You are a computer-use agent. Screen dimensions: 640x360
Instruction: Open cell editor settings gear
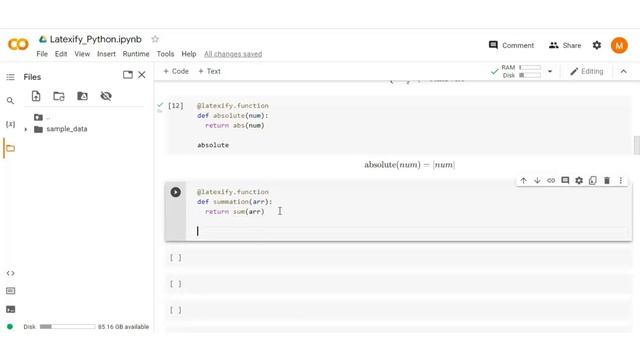point(579,180)
